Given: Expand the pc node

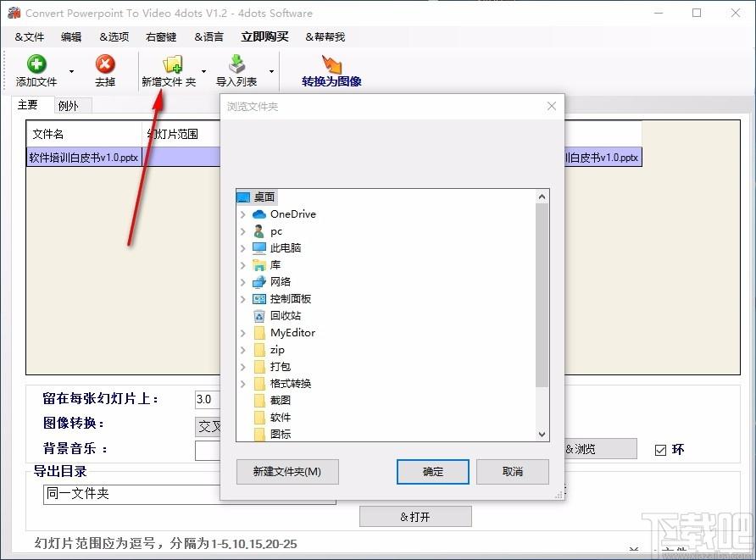Looking at the screenshot, I should click(243, 231).
